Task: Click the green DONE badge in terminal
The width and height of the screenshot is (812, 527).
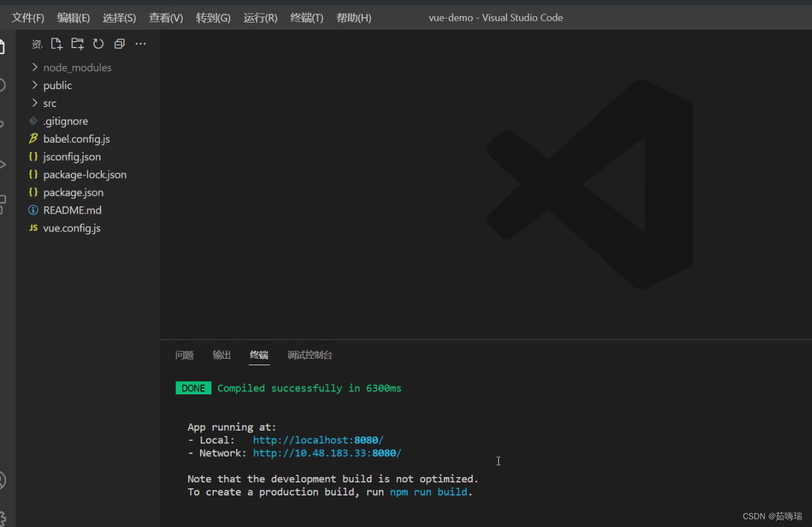Action: coord(193,388)
